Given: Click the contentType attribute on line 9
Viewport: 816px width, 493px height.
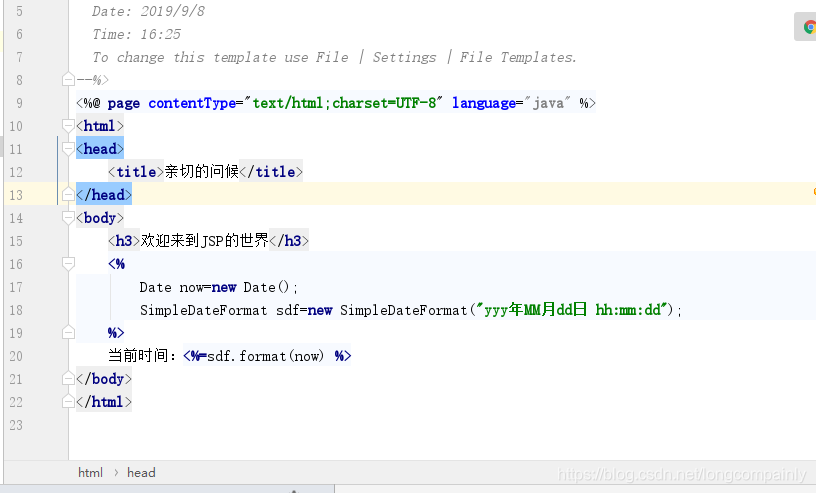Looking at the screenshot, I should [192, 103].
